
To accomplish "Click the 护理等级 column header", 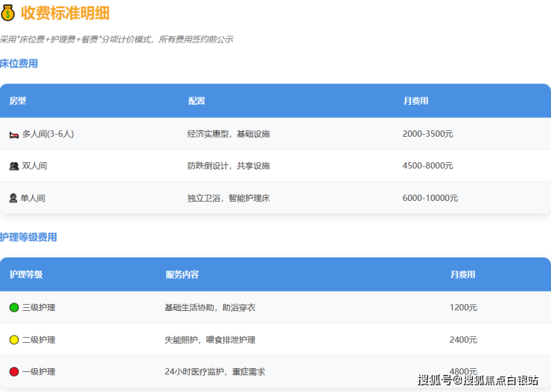I will pyautogui.click(x=26, y=274).
